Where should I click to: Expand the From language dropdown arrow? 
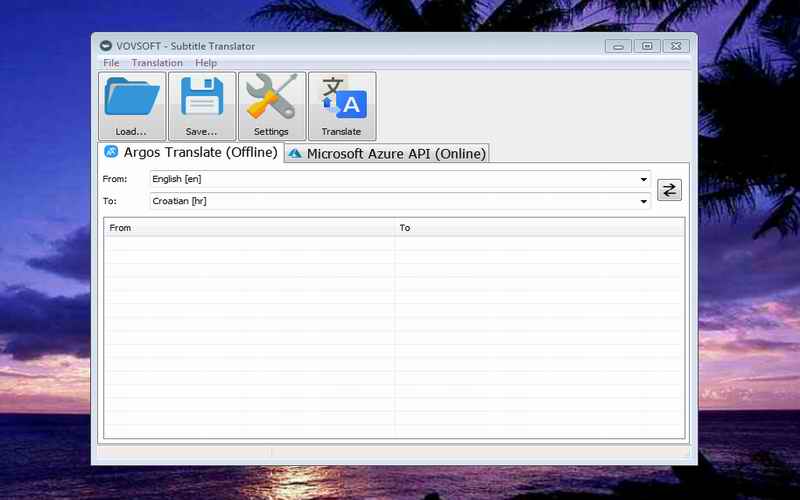644,179
